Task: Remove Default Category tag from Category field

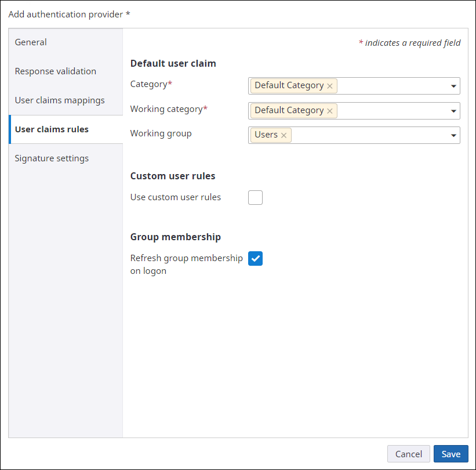Action: pos(330,85)
